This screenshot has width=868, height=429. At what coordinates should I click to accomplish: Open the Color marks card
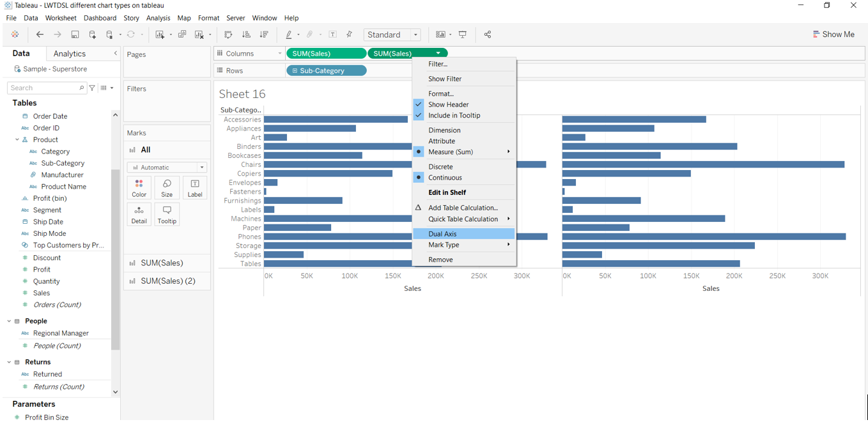coord(139,188)
